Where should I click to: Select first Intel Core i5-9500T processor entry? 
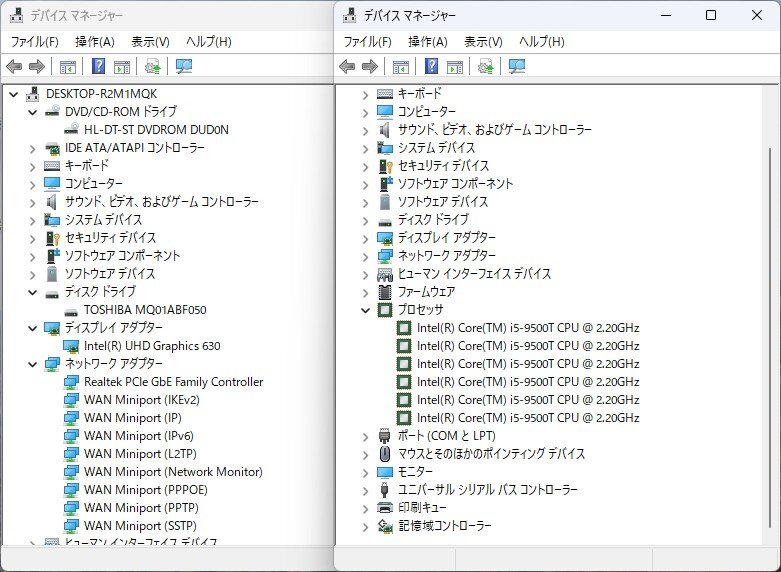coord(528,328)
